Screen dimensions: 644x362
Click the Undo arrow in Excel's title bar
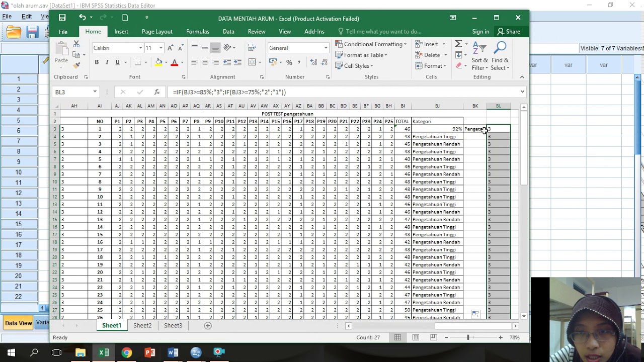[x=82, y=18]
